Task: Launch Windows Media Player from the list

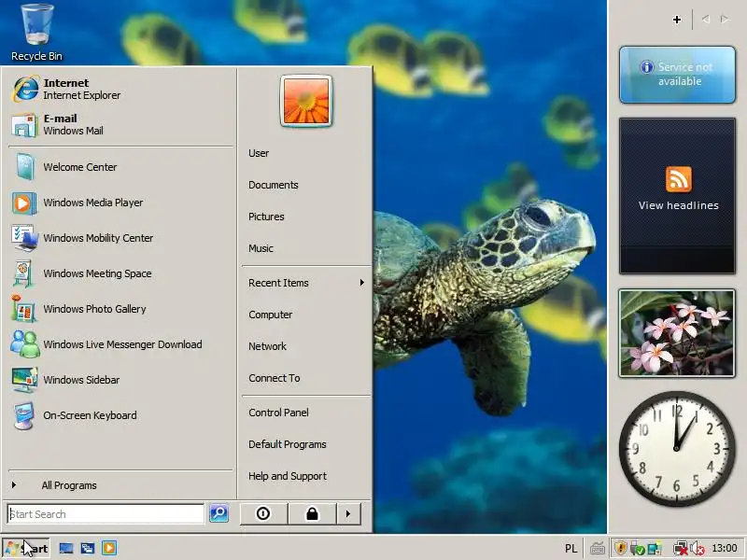Action: tap(121, 203)
